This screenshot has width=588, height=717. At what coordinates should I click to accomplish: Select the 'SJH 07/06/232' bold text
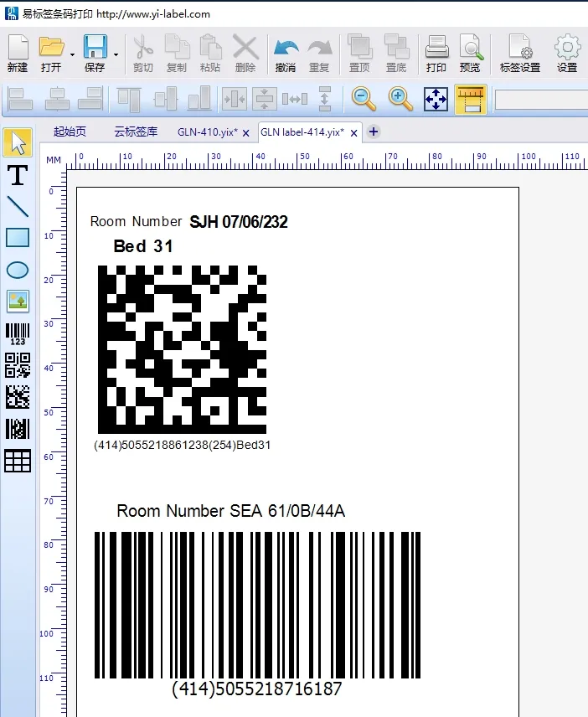coord(239,222)
